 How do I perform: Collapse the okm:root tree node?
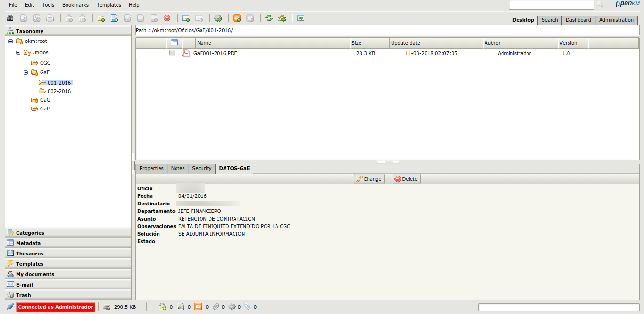tap(10, 41)
